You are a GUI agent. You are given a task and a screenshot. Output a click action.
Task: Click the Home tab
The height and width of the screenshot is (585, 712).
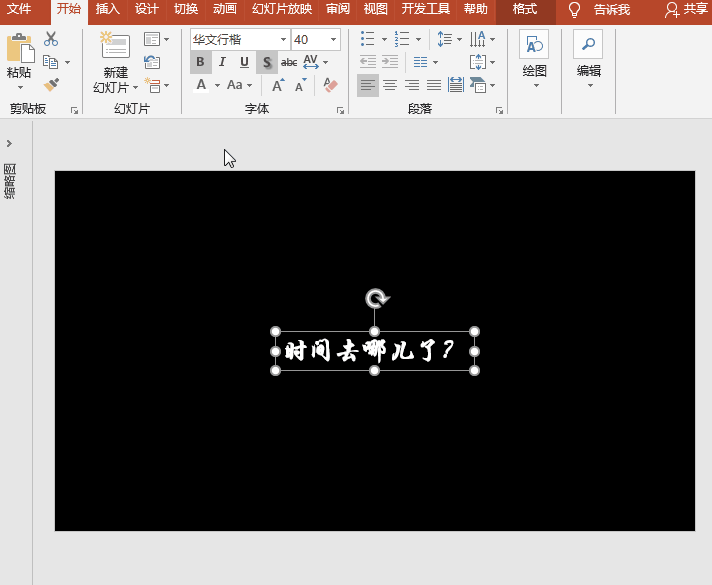click(x=69, y=9)
